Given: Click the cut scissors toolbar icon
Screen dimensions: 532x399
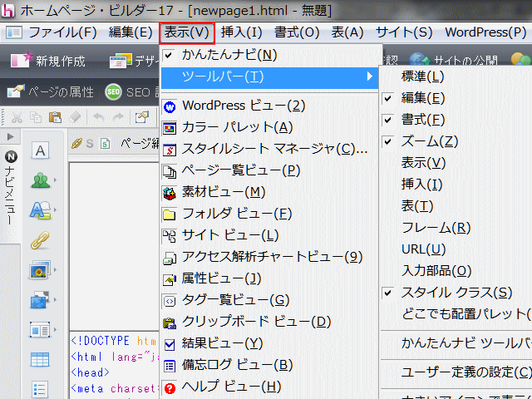Looking at the screenshot, I should coord(17,118).
